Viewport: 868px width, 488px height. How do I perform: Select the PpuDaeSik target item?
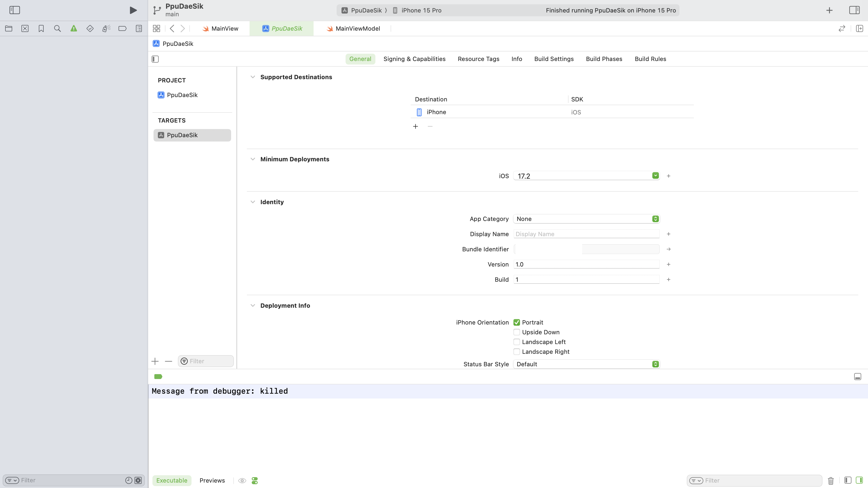(x=192, y=135)
